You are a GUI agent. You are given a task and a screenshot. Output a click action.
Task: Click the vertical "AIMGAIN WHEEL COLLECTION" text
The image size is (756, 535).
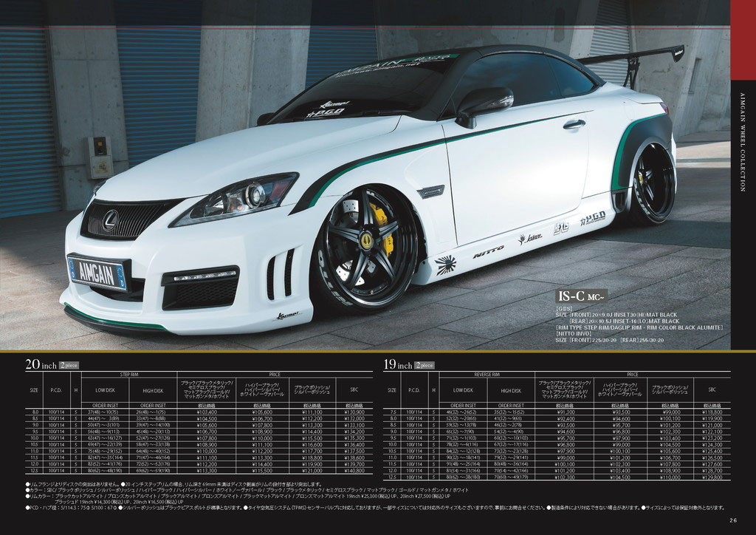(x=743, y=143)
